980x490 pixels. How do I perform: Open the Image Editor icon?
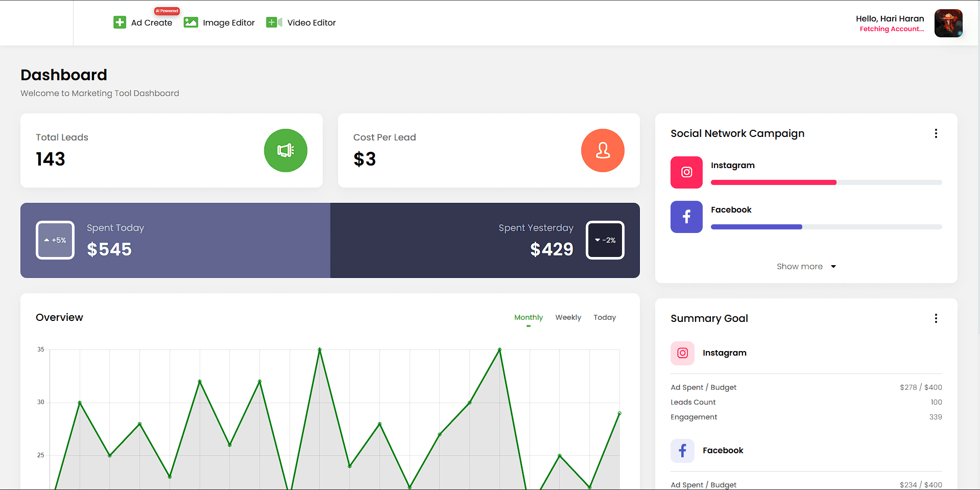[x=190, y=22]
